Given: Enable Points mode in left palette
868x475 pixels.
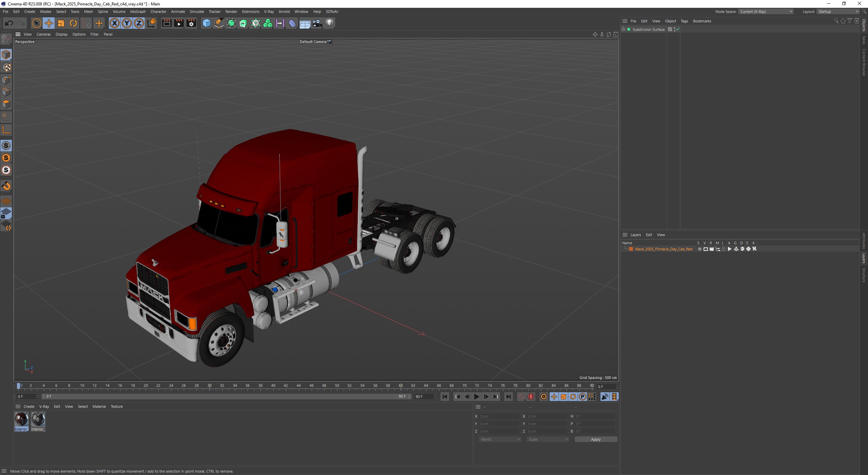Looking at the screenshot, I should click(x=6, y=80).
